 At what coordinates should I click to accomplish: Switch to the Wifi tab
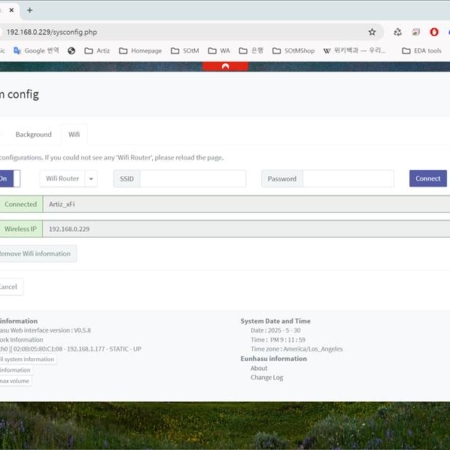(74, 134)
